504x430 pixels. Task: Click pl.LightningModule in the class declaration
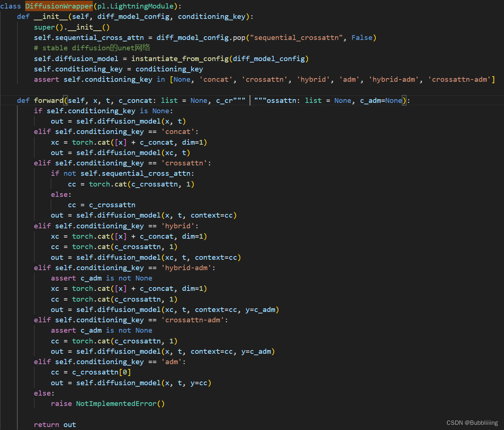click(x=135, y=6)
